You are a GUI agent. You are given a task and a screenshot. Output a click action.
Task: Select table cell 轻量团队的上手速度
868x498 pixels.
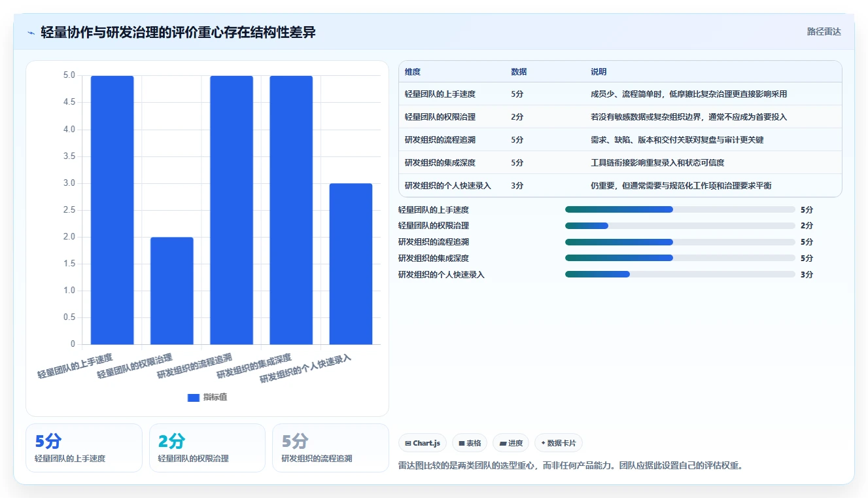440,94
